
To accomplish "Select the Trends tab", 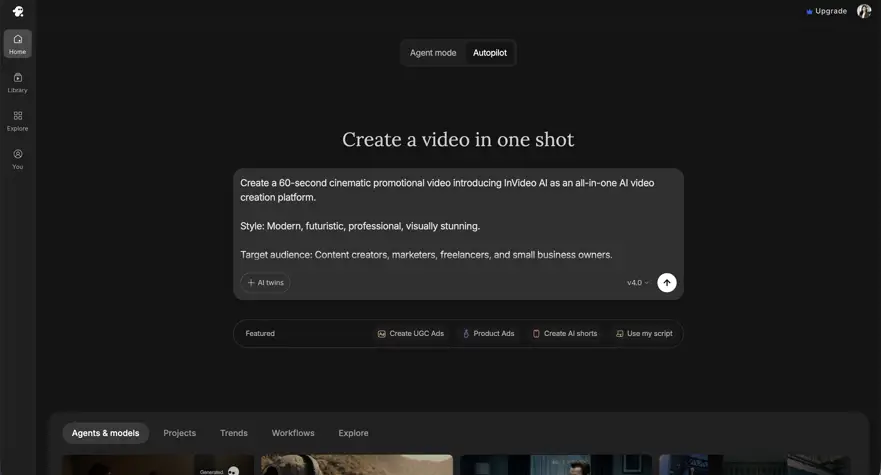I will click(234, 433).
